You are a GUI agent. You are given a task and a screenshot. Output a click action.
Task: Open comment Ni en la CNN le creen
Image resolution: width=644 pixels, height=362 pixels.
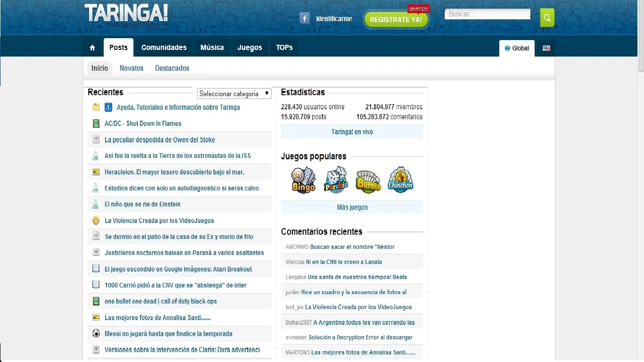click(x=344, y=262)
